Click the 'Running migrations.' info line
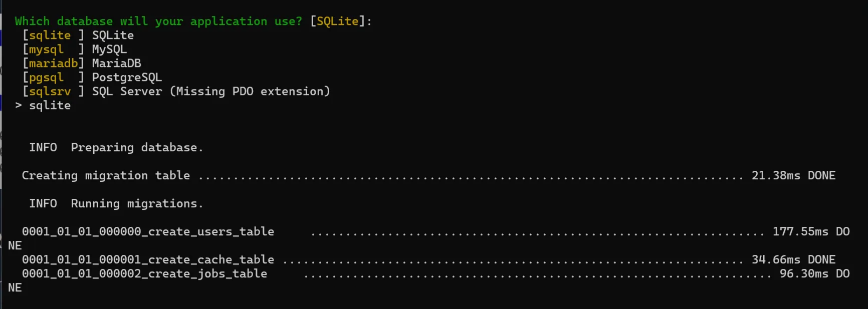 click(x=116, y=204)
